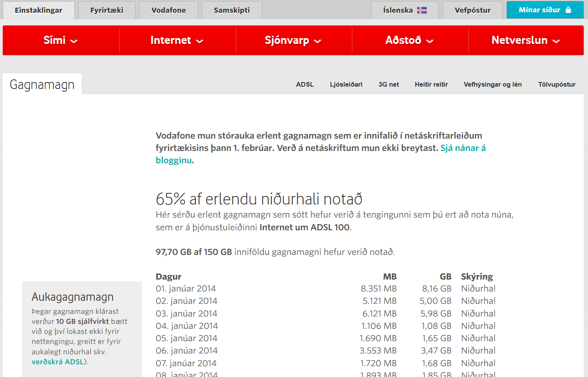The height and width of the screenshot is (377, 588).
Task: Open the verðskrá ADSL link
Action: pyautogui.click(x=57, y=362)
